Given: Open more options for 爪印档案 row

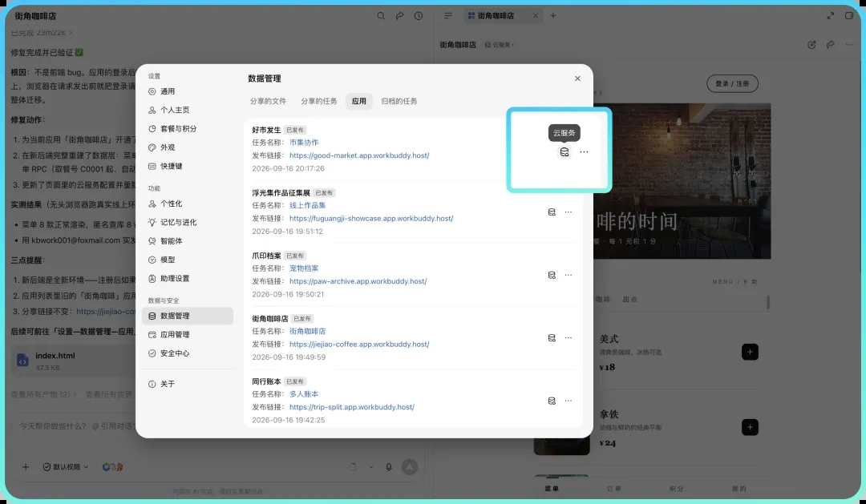Looking at the screenshot, I should (569, 275).
